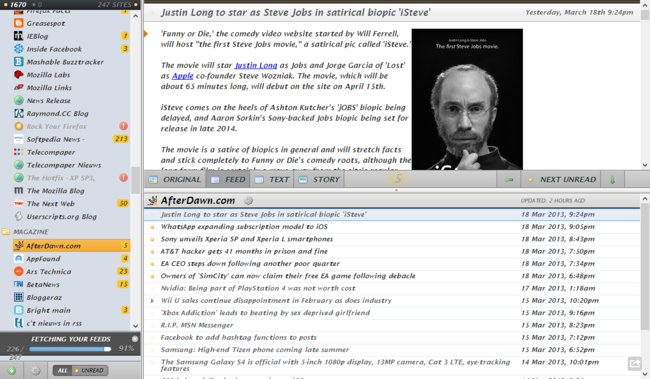The height and width of the screenshot is (379, 650).
Task: Open the Inside Facebook feed icon
Action: [x=19, y=49]
